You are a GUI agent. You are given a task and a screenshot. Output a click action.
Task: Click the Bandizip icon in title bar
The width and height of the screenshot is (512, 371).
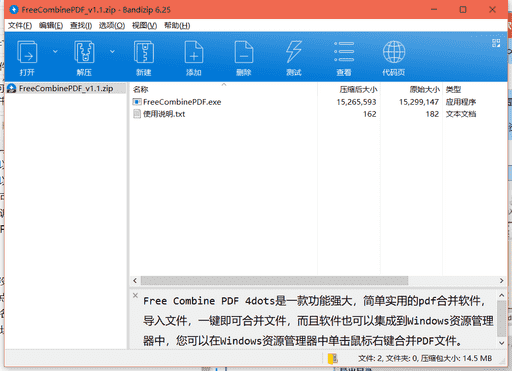pyautogui.click(x=13, y=10)
